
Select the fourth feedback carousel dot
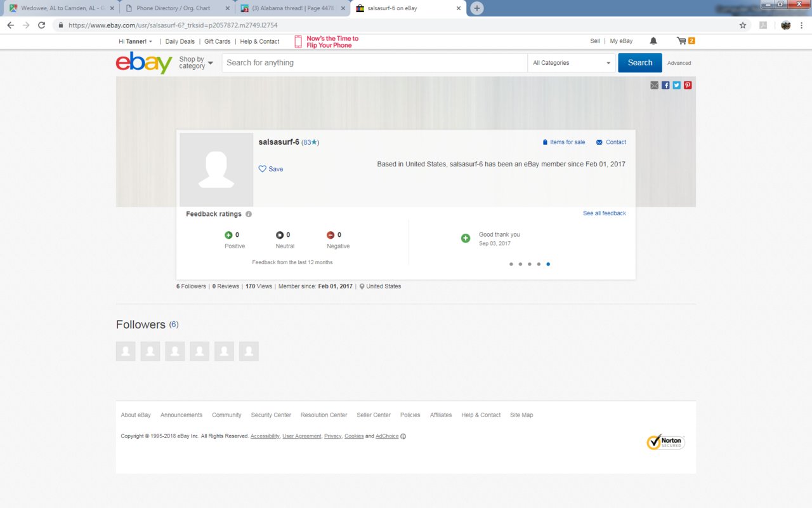pyautogui.click(x=539, y=264)
